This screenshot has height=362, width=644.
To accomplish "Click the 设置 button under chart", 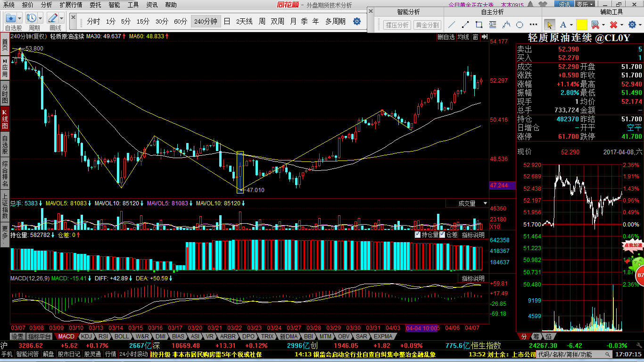I will (17, 337).
